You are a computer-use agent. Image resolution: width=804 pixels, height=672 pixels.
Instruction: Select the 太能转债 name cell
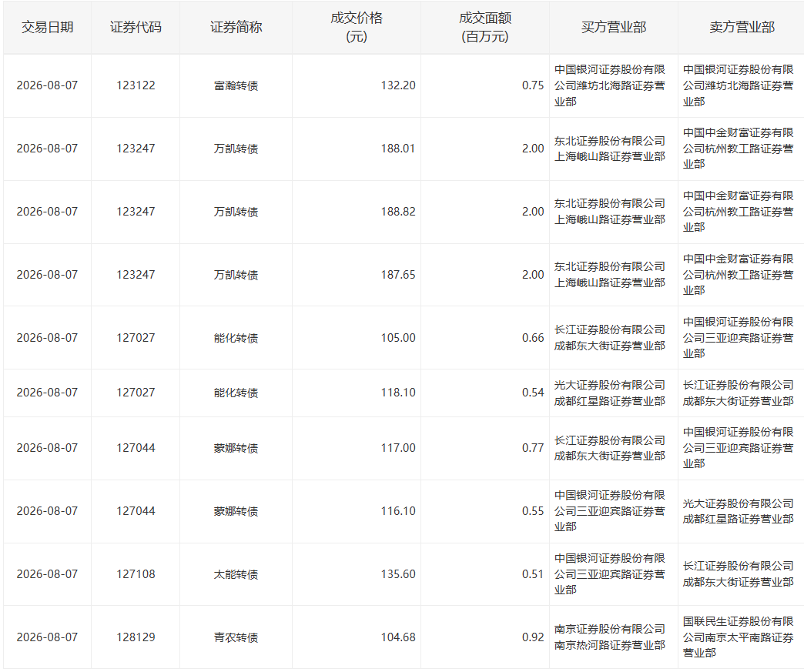[x=236, y=574]
